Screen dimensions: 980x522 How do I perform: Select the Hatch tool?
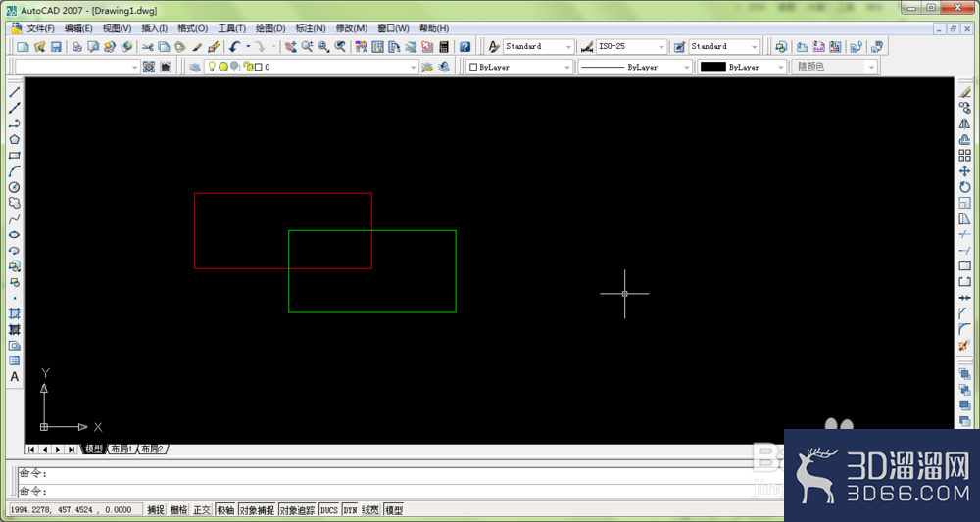point(15,313)
